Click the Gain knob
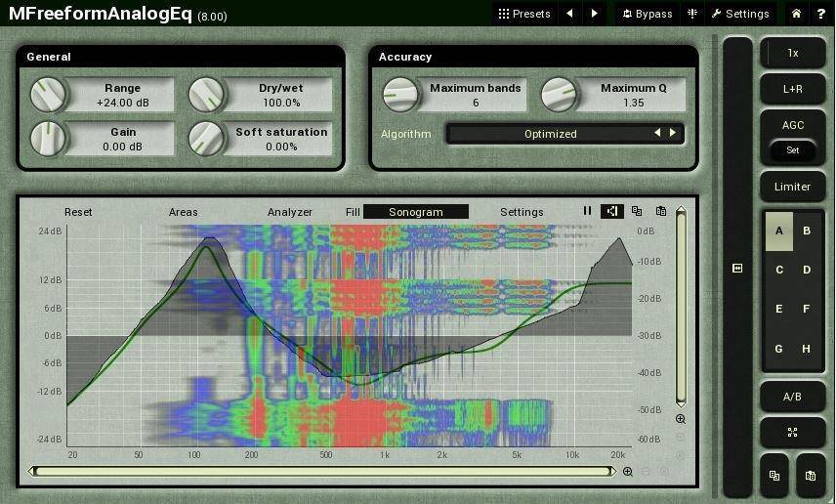 click(48, 139)
